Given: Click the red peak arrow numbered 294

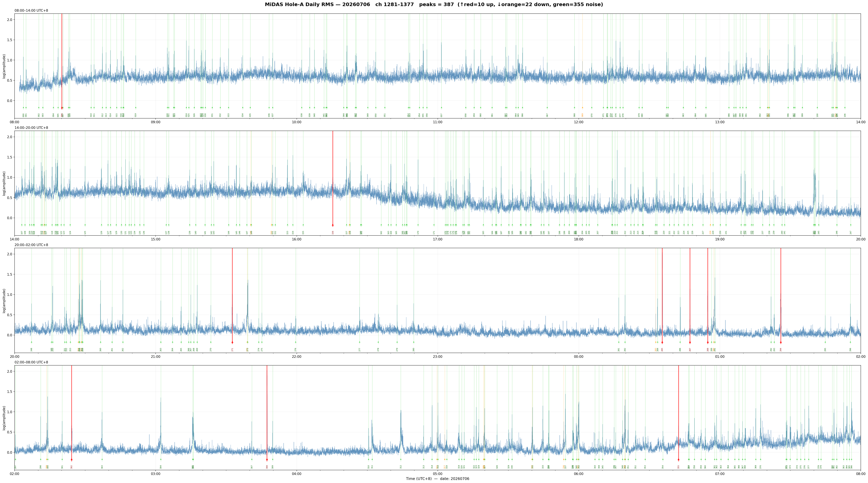Looking at the screenshot, I should (x=781, y=342).
